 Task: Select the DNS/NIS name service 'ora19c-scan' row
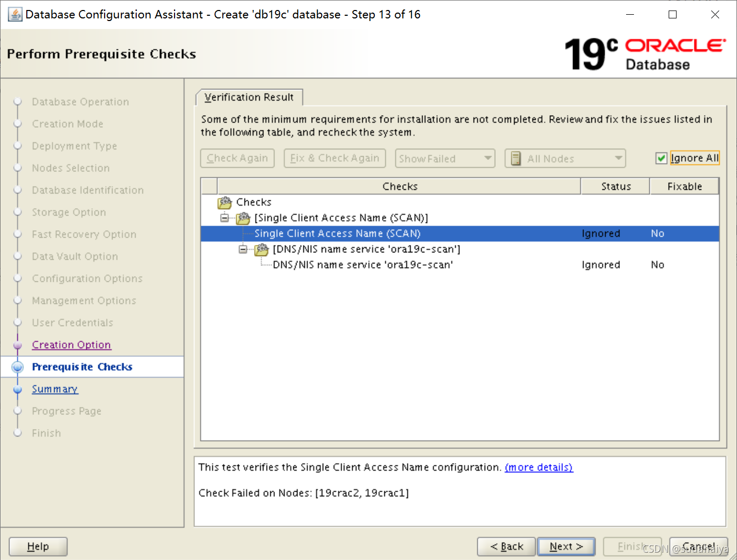click(x=460, y=265)
